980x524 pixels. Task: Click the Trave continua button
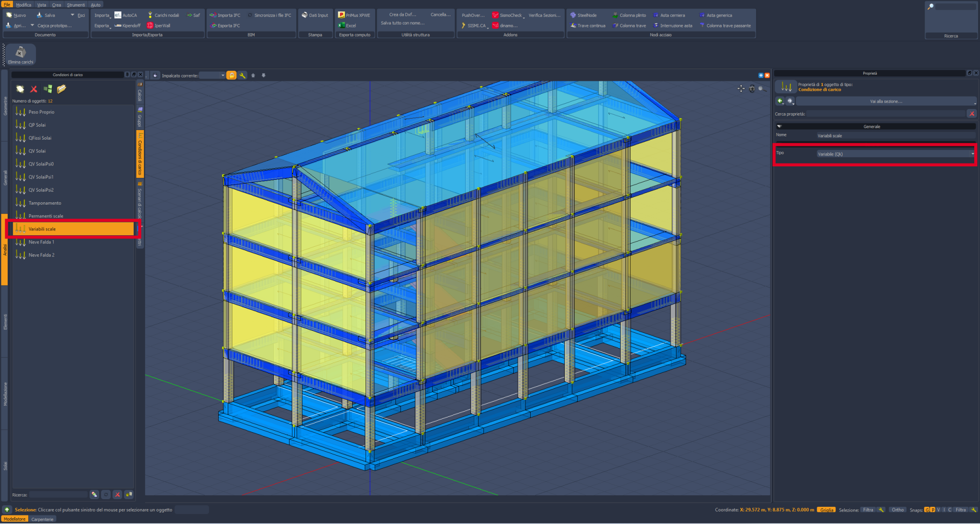point(588,26)
